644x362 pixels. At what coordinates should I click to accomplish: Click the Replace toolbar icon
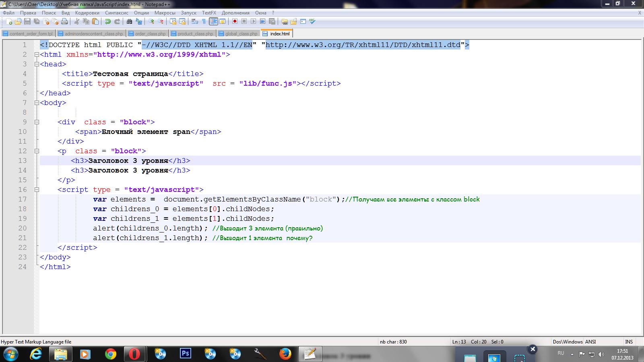pyautogui.click(x=139, y=21)
